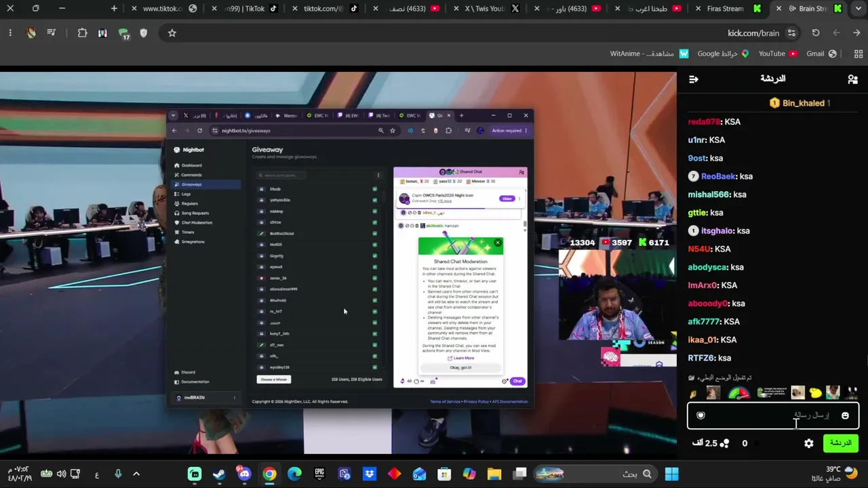Open the 39°C weather widget
The height and width of the screenshot is (488, 868).
pyautogui.click(x=842, y=474)
